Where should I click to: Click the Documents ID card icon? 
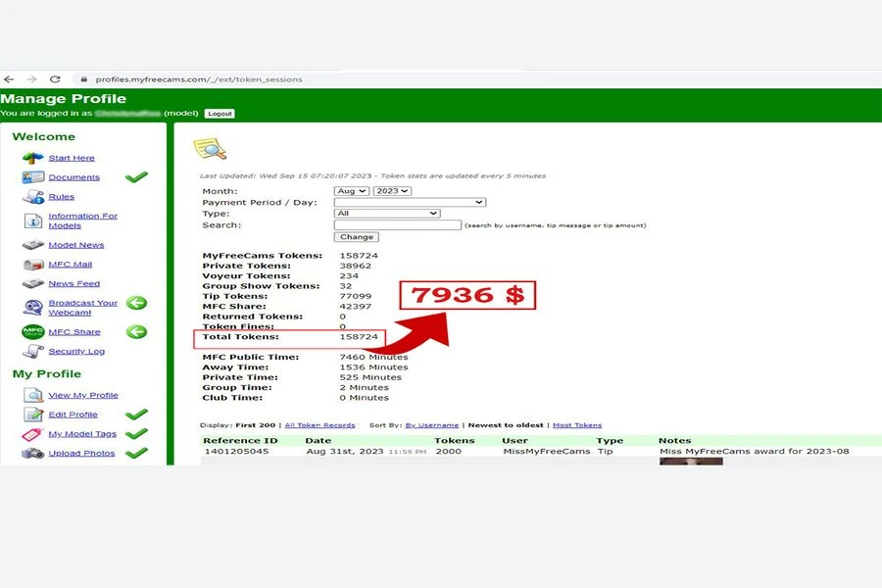[x=33, y=177]
